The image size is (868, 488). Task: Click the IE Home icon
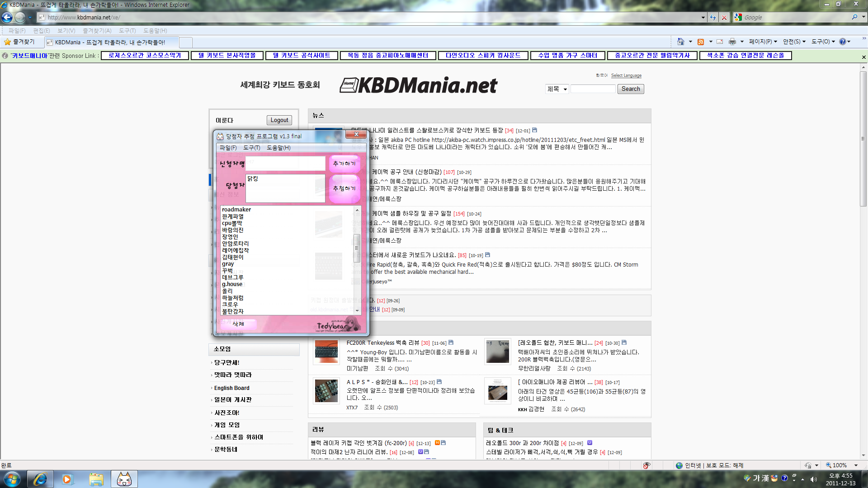click(680, 42)
